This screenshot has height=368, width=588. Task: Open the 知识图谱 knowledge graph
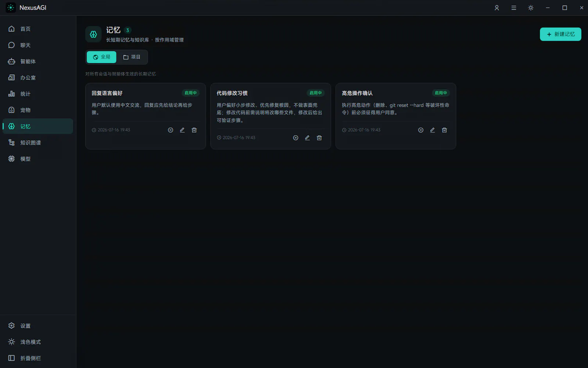tap(37, 142)
